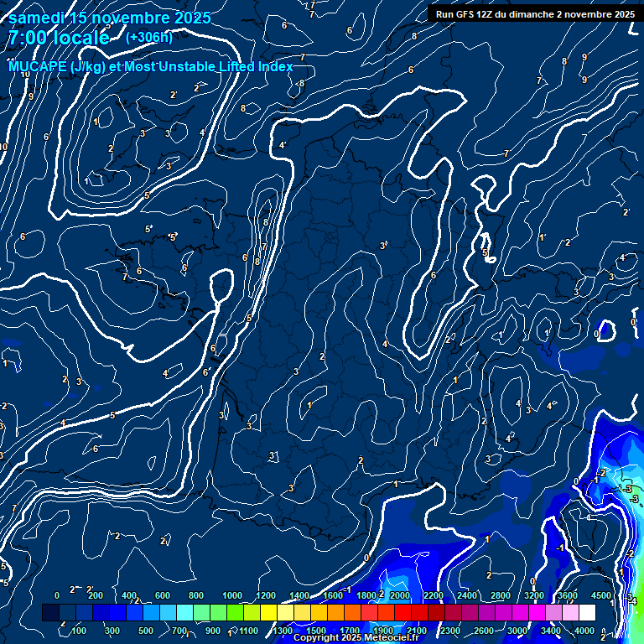The height and width of the screenshot is (644, 644).
Task: Click the 2400 label above the legend
Action: tap(467, 595)
